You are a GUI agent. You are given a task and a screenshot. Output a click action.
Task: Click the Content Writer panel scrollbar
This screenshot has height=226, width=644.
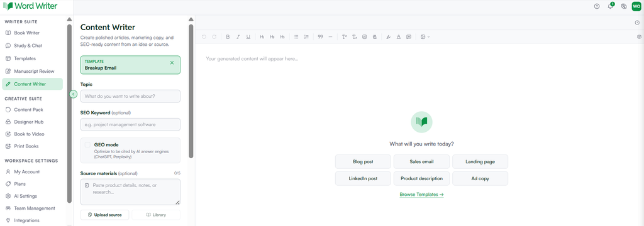(x=191, y=90)
